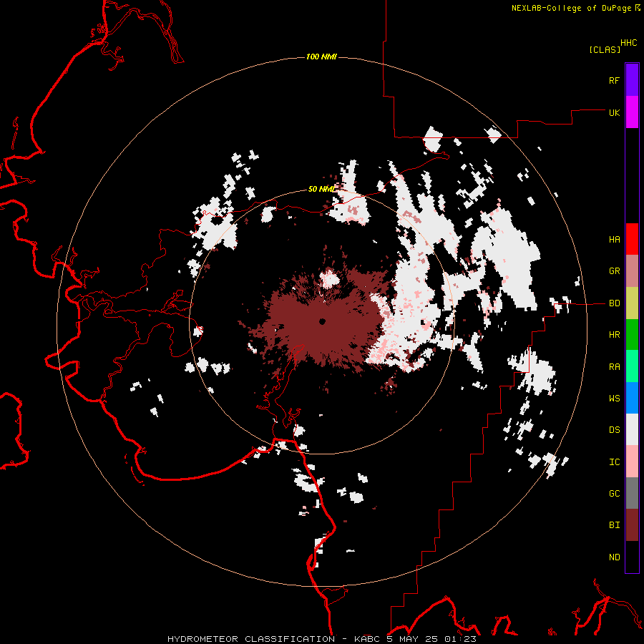Pick the WS blue legend swatch

click(x=632, y=398)
